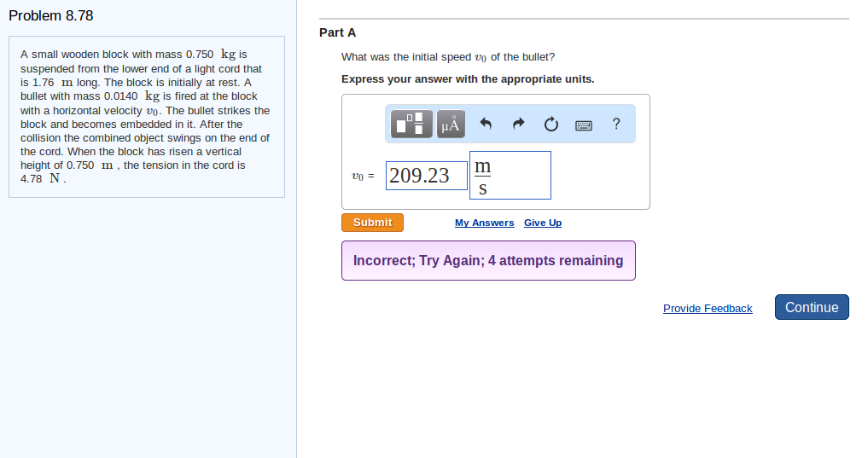
Task: Click the 'Incorrect; Try Again' message box
Action: [x=488, y=261]
